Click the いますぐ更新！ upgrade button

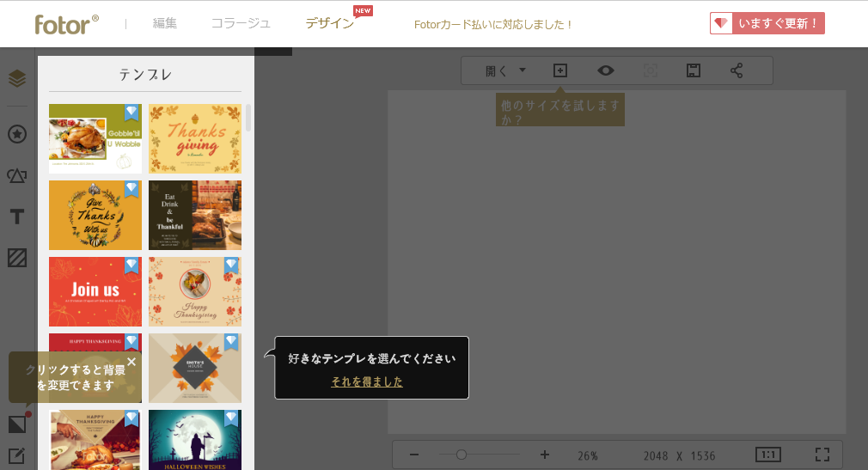tap(767, 23)
